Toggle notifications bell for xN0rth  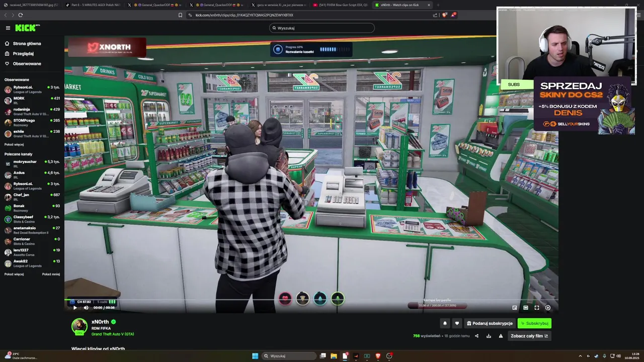click(445, 323)
